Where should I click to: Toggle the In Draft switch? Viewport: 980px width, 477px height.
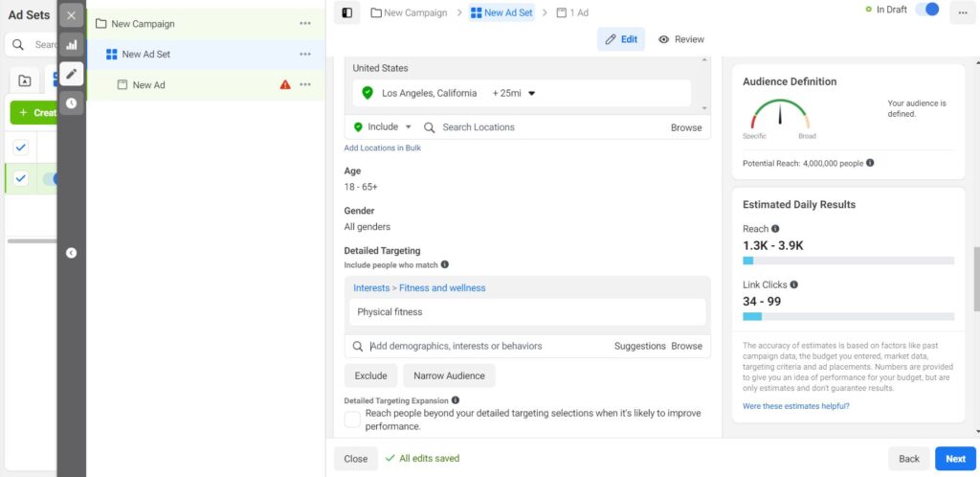[926, 10]
